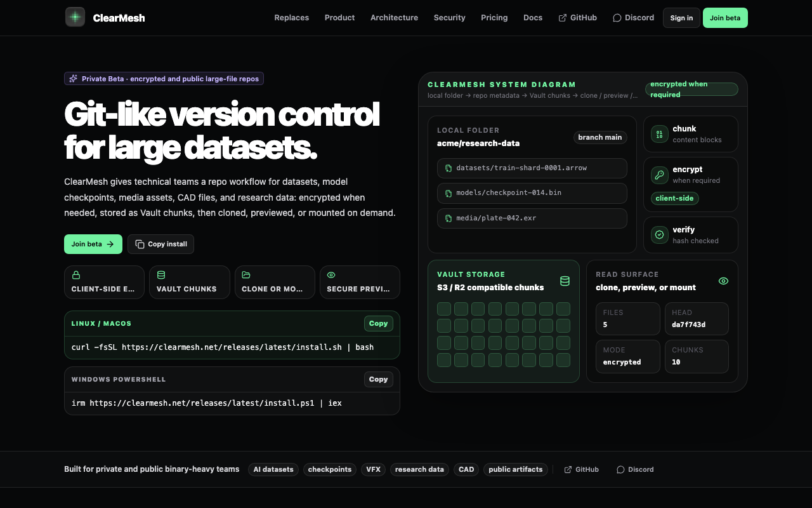This screenshot has height=508, width=812.
Task: Copy the Linux / macOS install command
Action: click(x=378, y=323)
